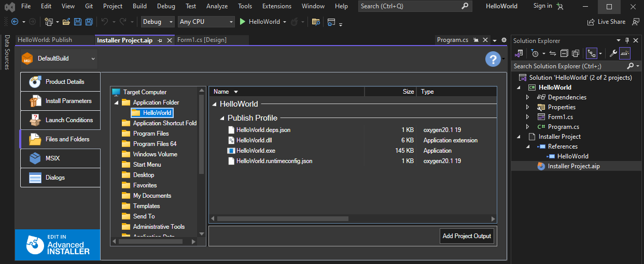Click the Save single-disk icon

pos(78,22)
